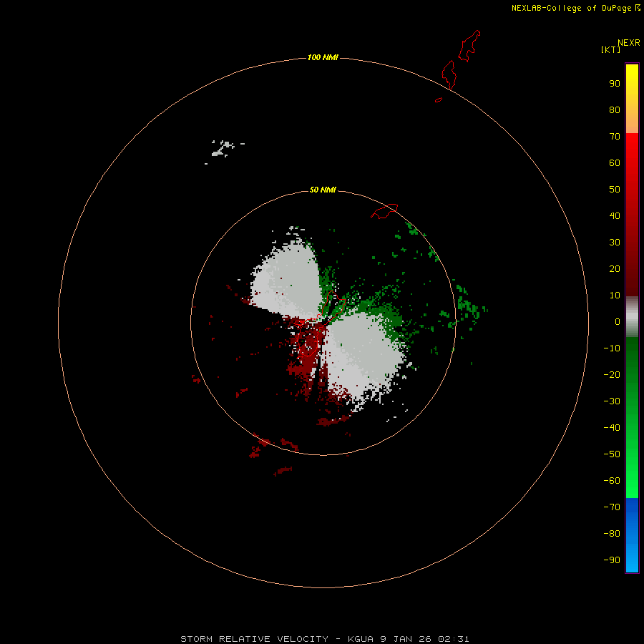Click the 90 value on velocity scale
The height and width of the screenshot is (644, 644).
[x=615, y=84]
